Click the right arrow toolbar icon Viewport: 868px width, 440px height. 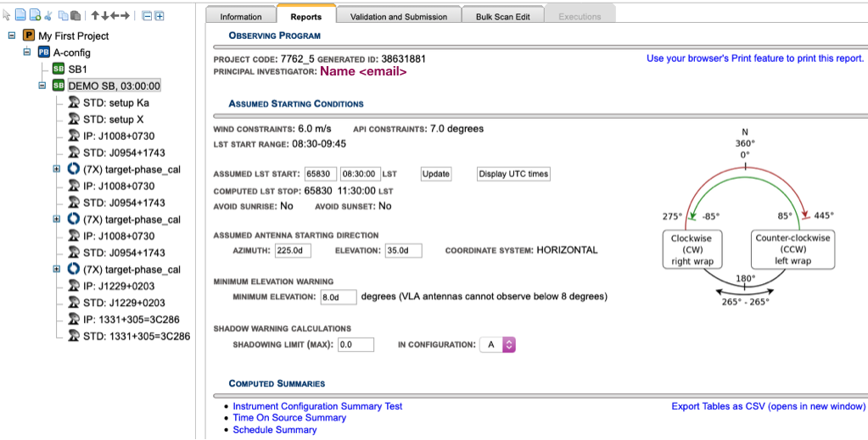(x=126, y=15)
